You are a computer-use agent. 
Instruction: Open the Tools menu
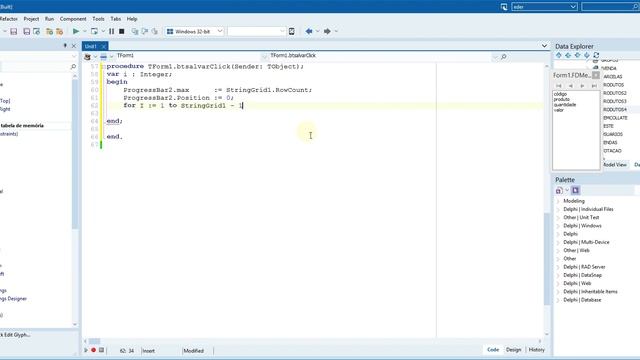coord(98,19)
